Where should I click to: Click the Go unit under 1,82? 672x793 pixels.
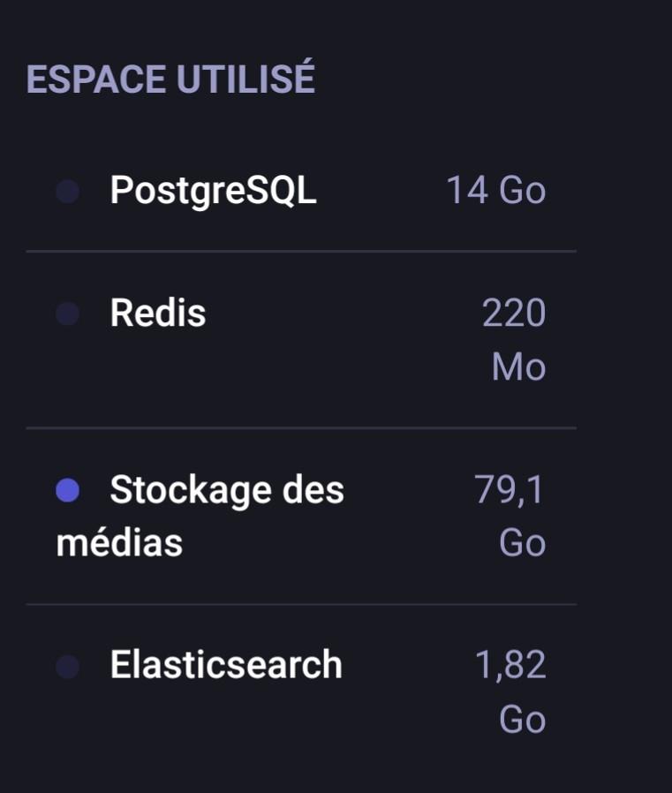(x=522, y=719)
